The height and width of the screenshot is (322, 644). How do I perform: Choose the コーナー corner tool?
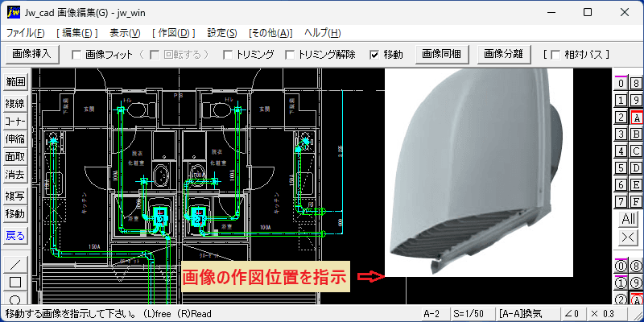(14, 122)
